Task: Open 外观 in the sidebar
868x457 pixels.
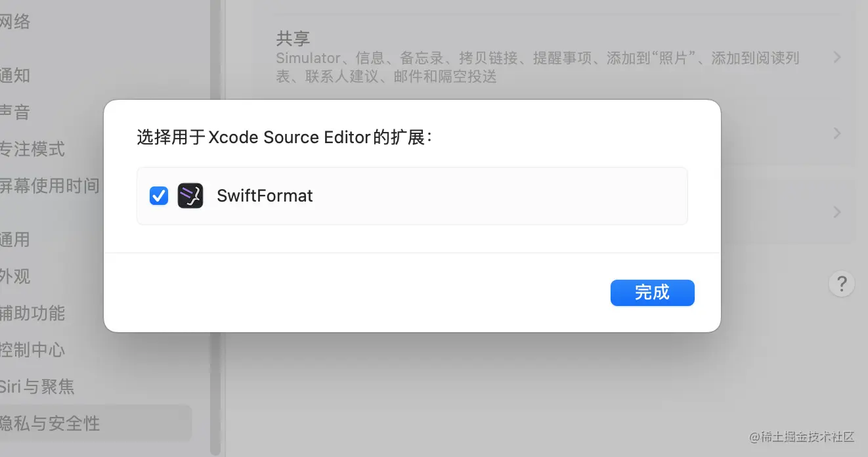Action: pyautogui.click(x=15, y=276)
